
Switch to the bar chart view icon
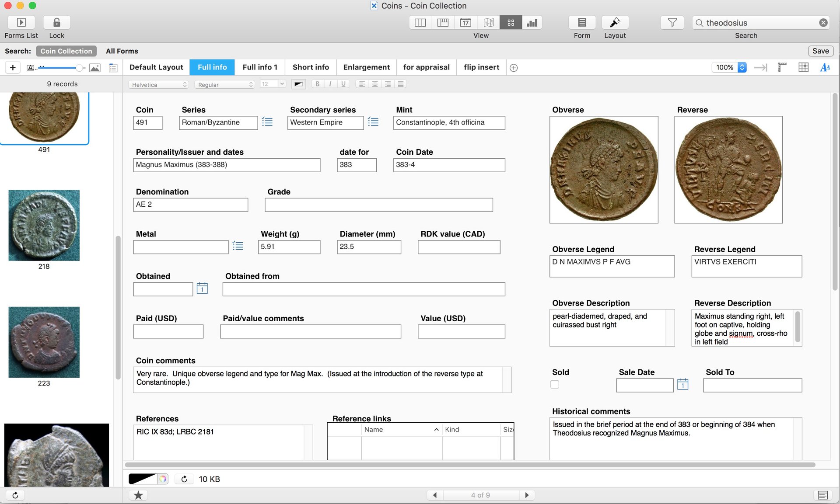point(532,23)
